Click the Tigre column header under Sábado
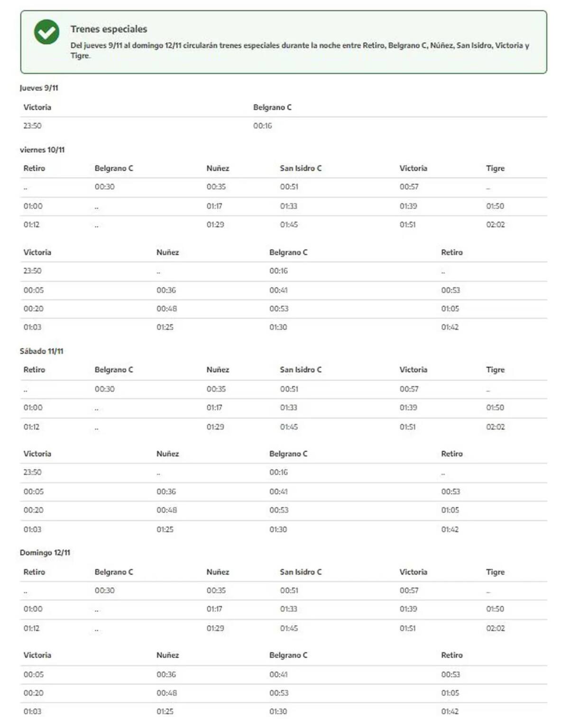 [x=495, y=369]
